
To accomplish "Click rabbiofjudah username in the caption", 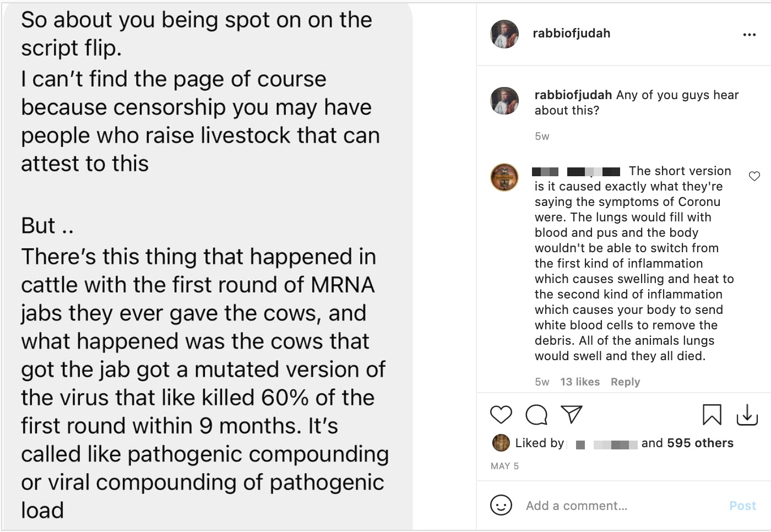I will coord(573,95).
